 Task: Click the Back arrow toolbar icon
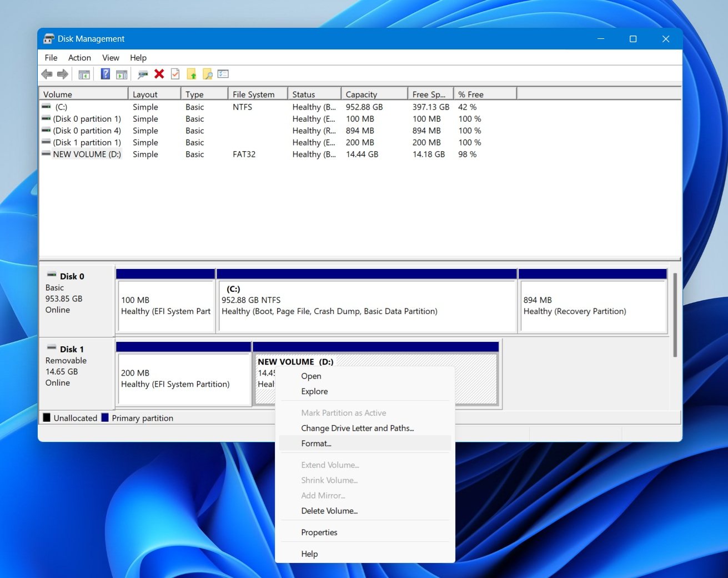(x=47, y=74)
